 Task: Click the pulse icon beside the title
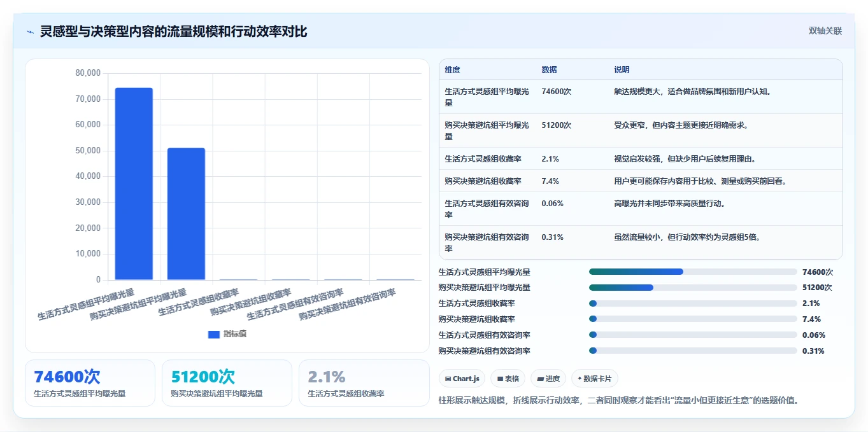[x=31, y=32]
